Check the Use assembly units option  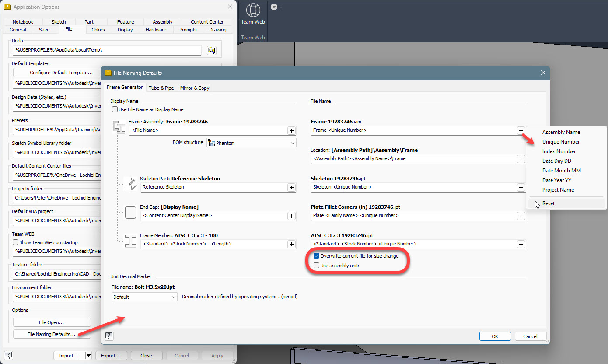pos(316,266)
